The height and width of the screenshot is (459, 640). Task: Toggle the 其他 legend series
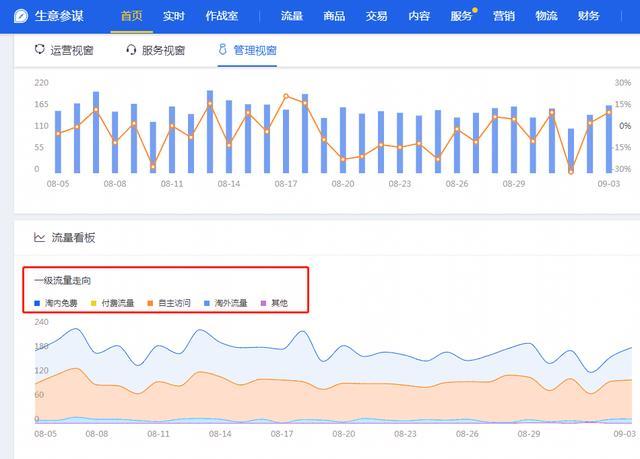[274, 303]
